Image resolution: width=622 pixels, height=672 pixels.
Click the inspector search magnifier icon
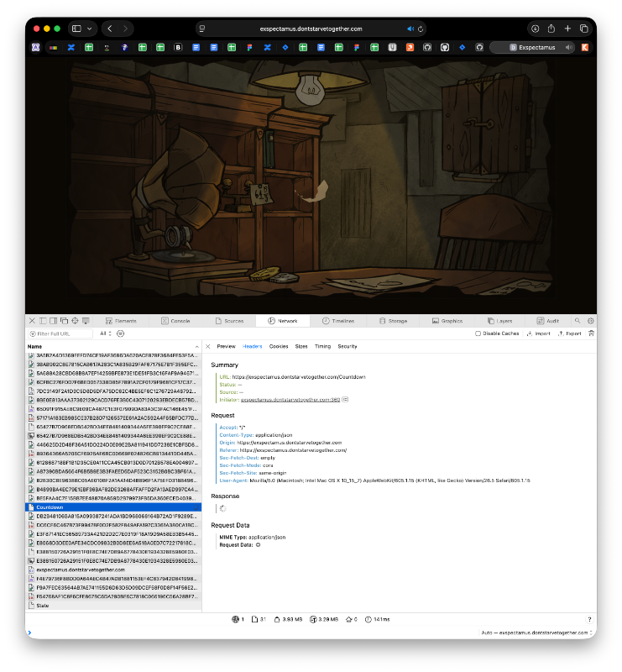coord(578,321)
